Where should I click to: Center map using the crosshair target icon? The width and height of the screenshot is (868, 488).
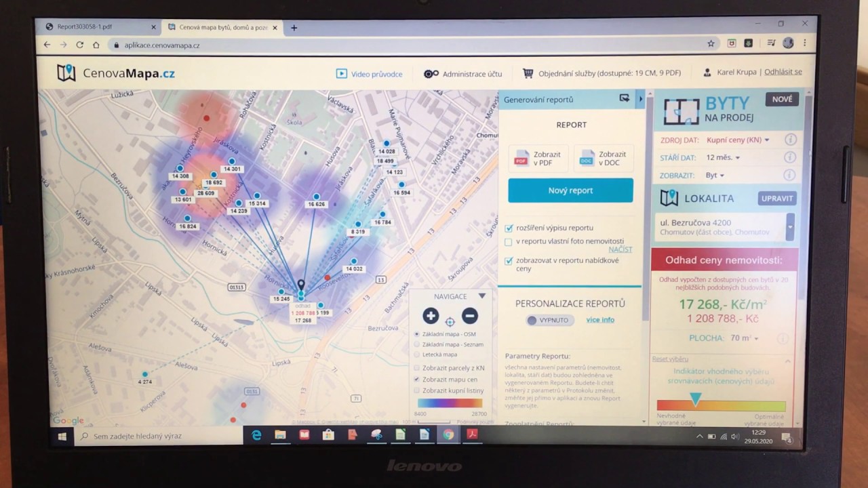(x=450, y=321)
